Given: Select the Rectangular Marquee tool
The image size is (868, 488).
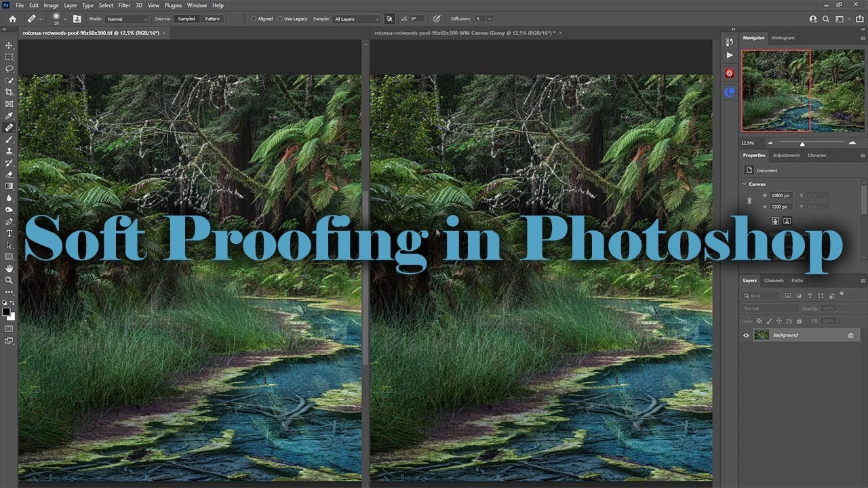Looking at the screenshot, I should (9, 57).
